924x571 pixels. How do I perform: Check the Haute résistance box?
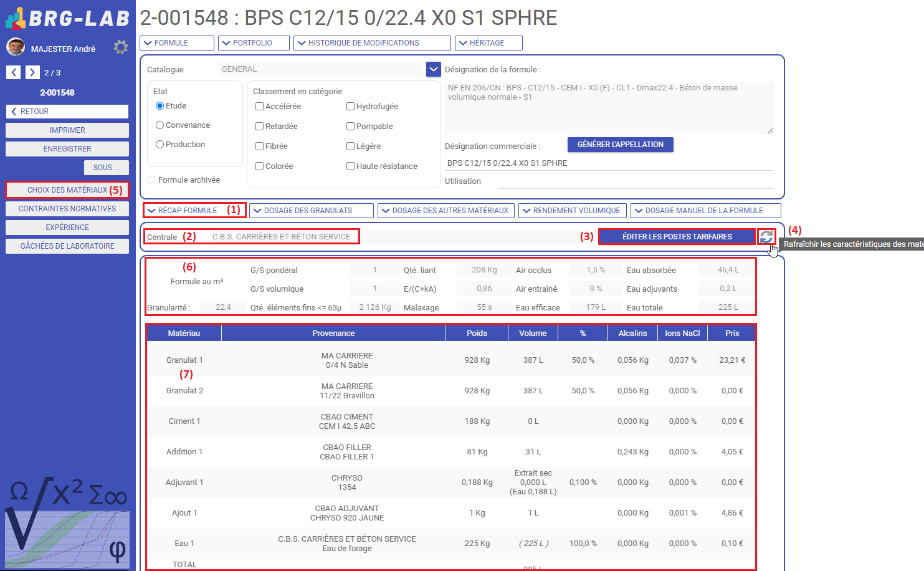coord(351,166)
